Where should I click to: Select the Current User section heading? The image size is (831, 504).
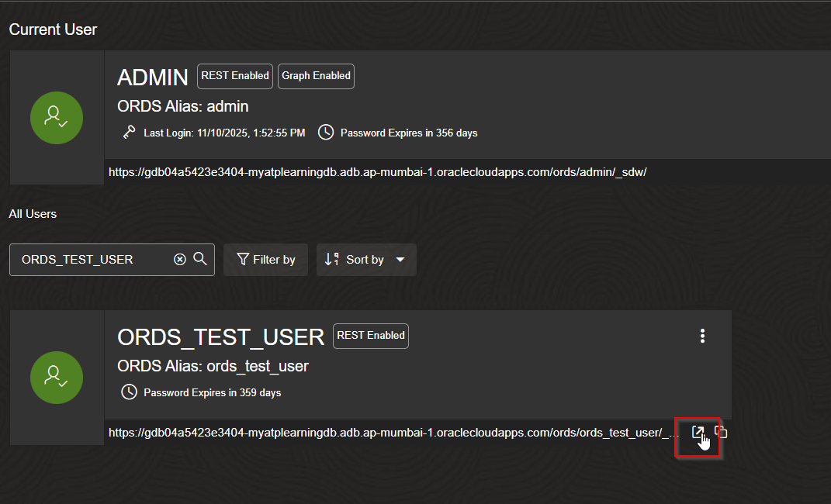(x=52, y=29)
